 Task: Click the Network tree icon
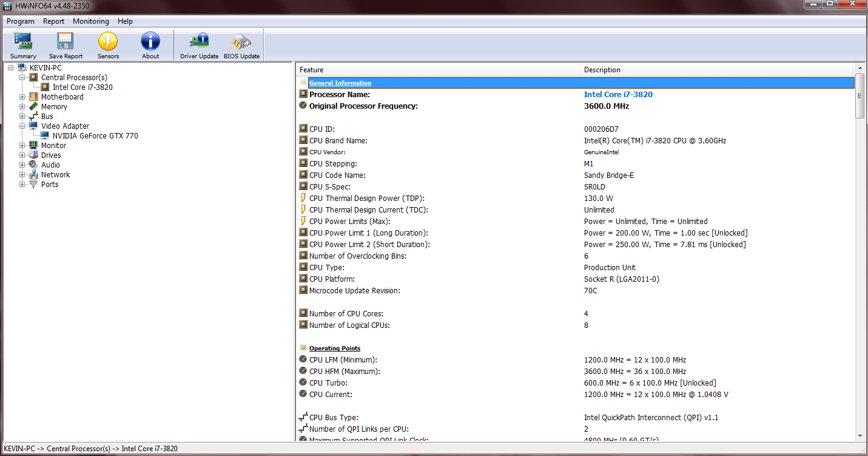click(x=33, y=174)
